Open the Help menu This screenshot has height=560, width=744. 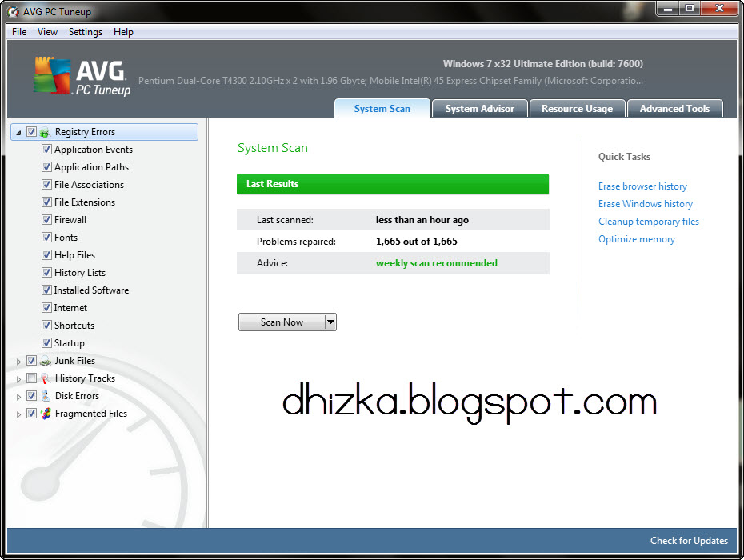[123, 32]
